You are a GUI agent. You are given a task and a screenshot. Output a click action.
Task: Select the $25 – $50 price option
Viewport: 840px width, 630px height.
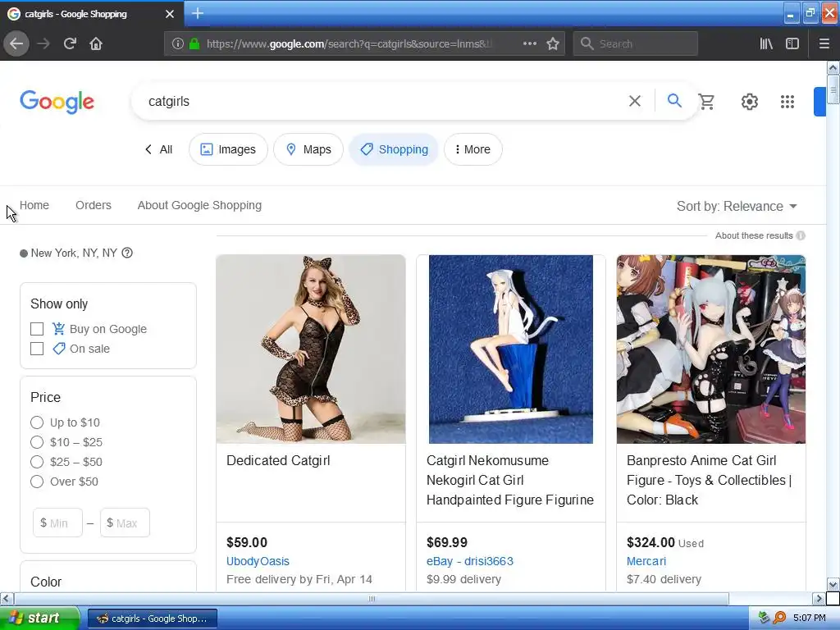37,462
